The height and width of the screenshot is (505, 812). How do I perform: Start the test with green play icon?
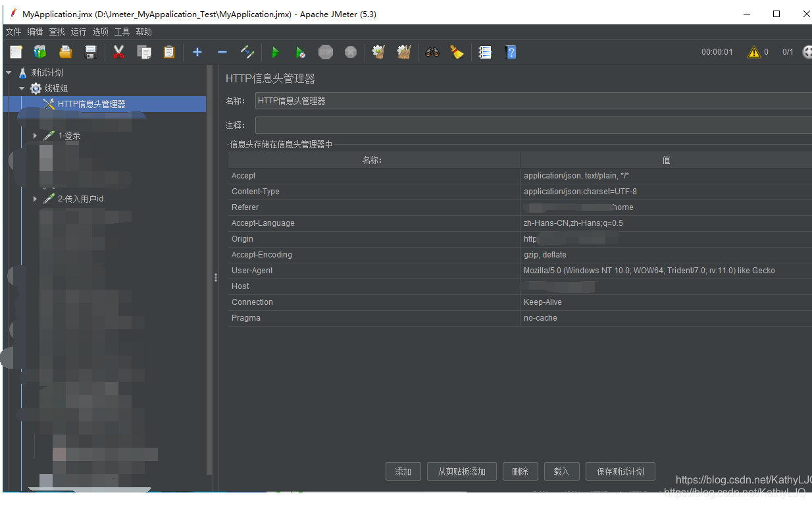(275, 52)
